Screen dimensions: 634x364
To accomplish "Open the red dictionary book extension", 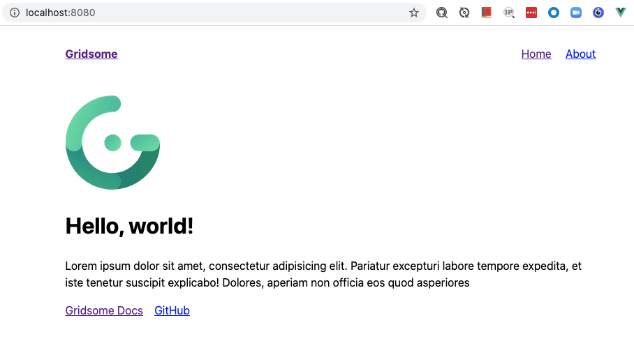I will point(487,13).
